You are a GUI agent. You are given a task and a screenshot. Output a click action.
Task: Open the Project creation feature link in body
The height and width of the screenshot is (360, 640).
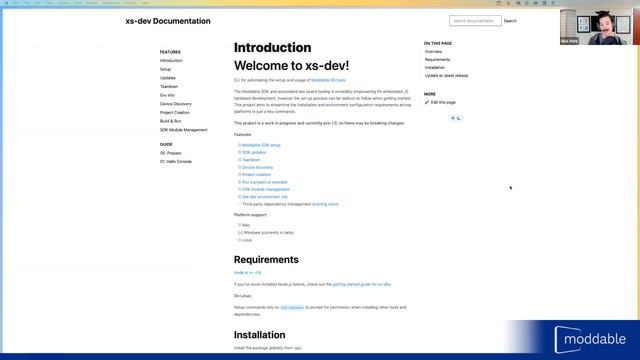[256, 175]
